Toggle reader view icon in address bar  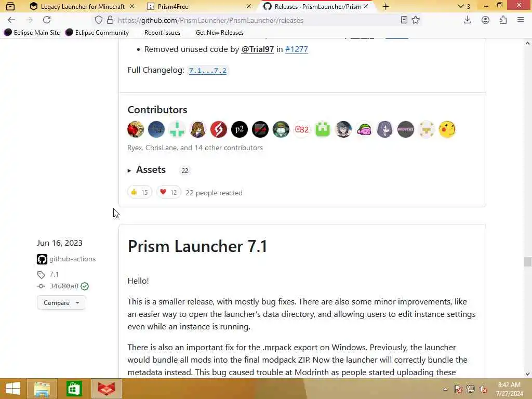click(x=404, y=20)
